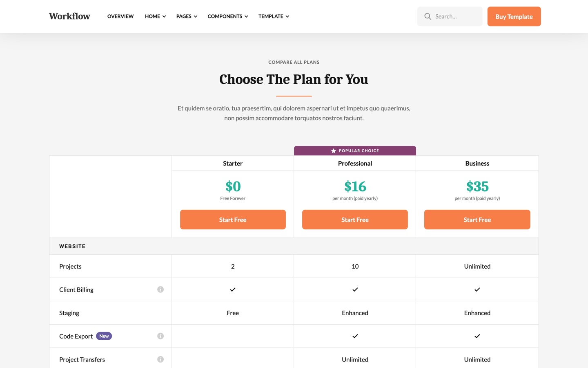Click the info icon beside Code Export
The height and width of the screenshot is (368, 588).
click(x=160, y=336)
